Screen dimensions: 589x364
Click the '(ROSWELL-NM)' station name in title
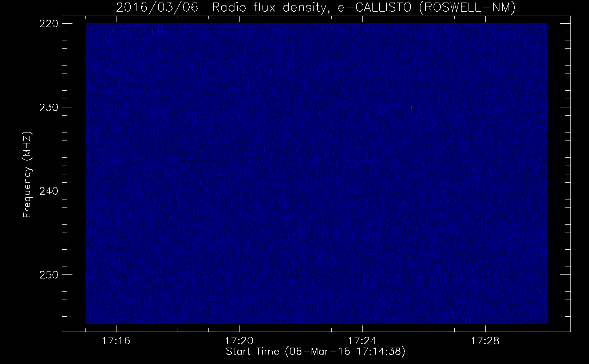click(x=467, y=7)
